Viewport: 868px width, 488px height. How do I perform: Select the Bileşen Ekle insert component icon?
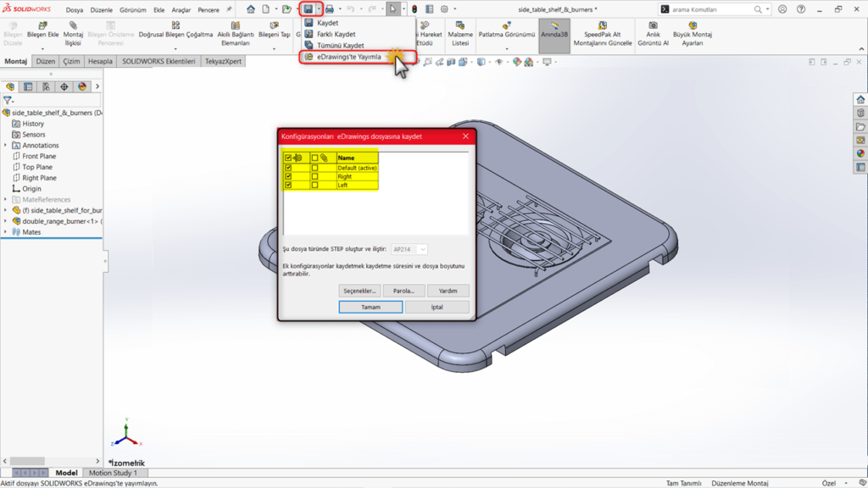pos(42,33)
